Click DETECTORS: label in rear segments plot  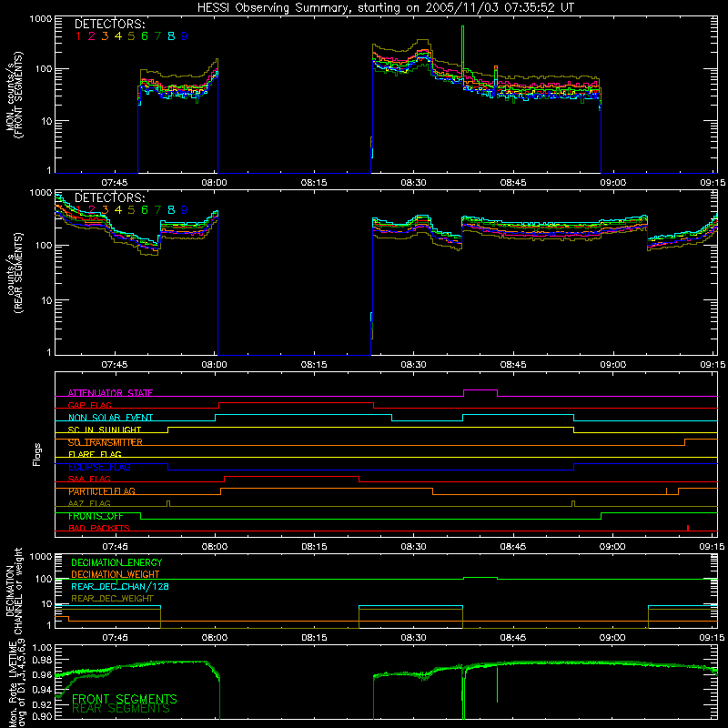click(x=110, y=197)
